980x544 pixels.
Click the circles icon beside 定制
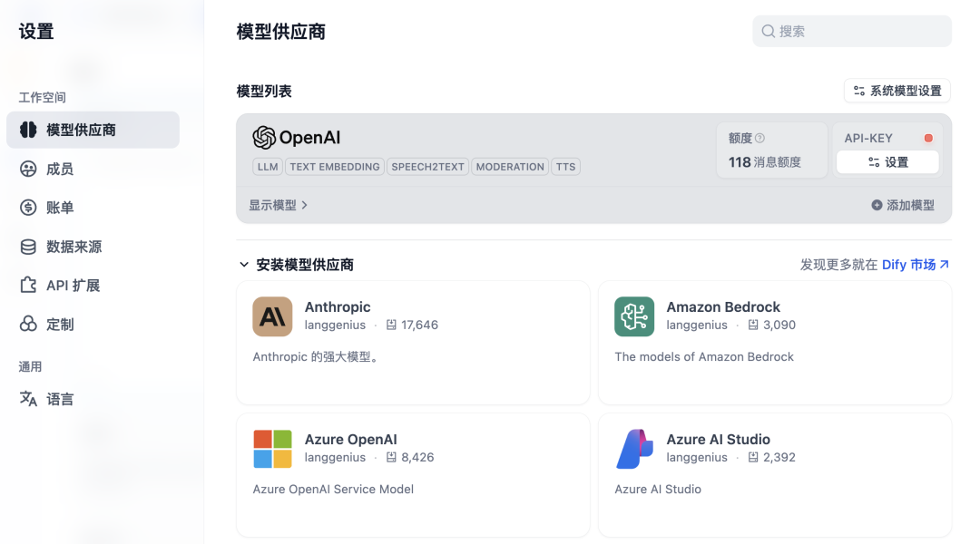(28, 324)
